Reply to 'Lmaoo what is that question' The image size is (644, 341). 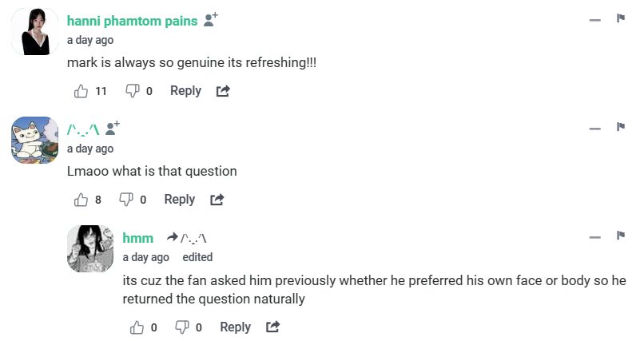tap(179, 200)
